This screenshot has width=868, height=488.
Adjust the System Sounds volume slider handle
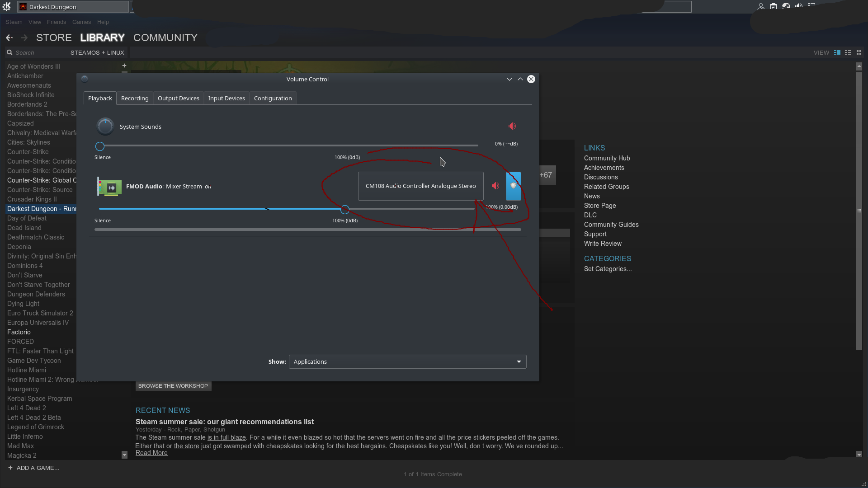[x=100, y=146]
